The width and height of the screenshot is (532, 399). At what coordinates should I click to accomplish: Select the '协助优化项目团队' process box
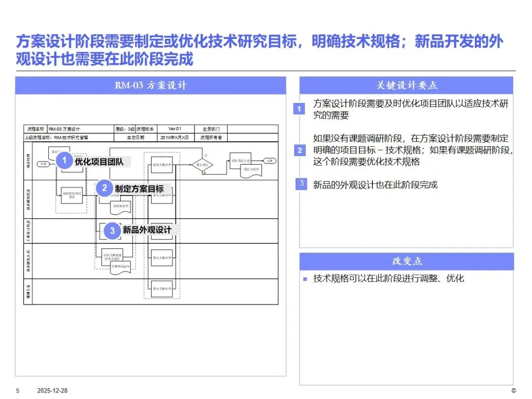[x=71, y=195]
